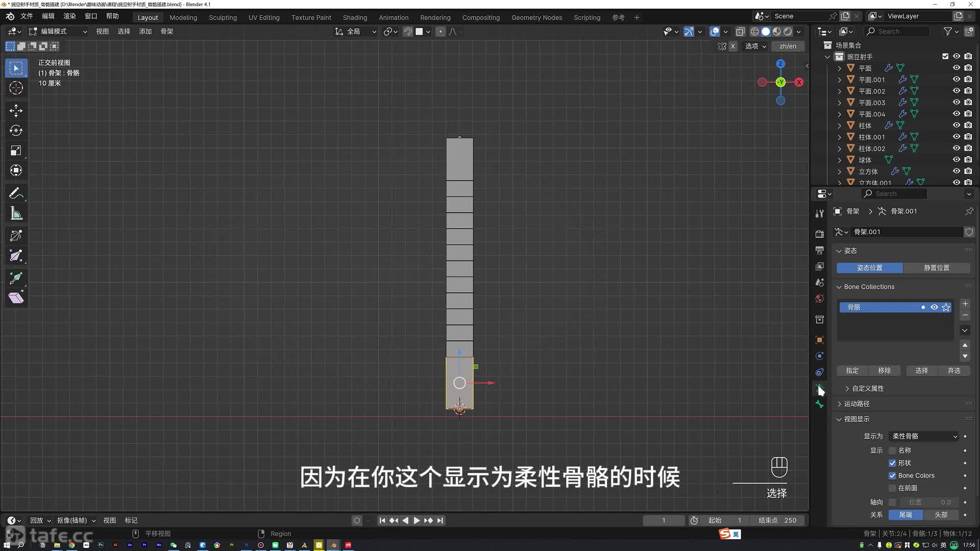Select the Extrude bone tool
Screen dimensions: 980x551
tap(16, 278)
